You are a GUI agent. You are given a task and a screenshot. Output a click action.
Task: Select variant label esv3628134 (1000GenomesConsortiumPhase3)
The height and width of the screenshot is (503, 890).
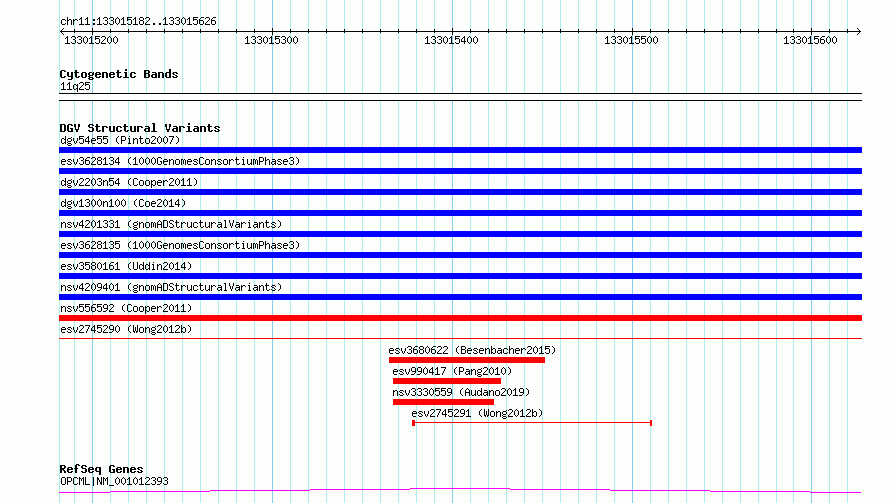[180, 161]
